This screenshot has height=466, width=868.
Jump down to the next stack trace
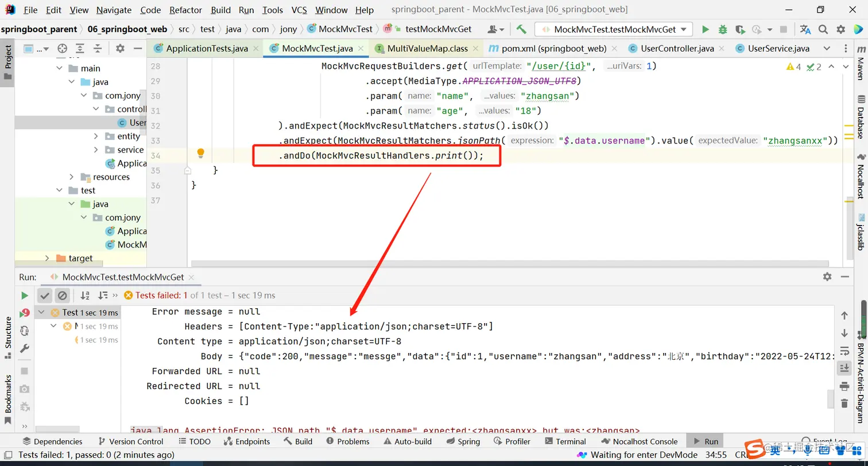(844, 333)
